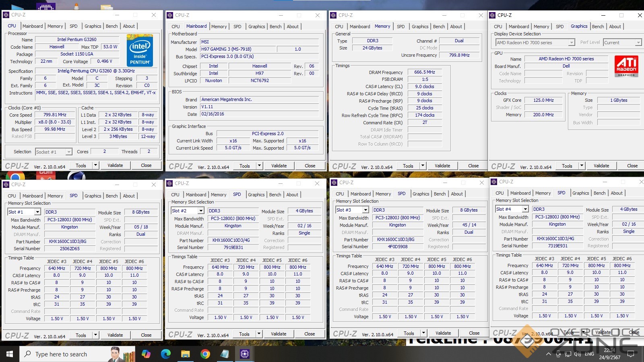This screenshot has height=362, width=644.
Task: Click the CPU-Z title icon of the Slot #4 window
Action: click(x=494, y=182)
